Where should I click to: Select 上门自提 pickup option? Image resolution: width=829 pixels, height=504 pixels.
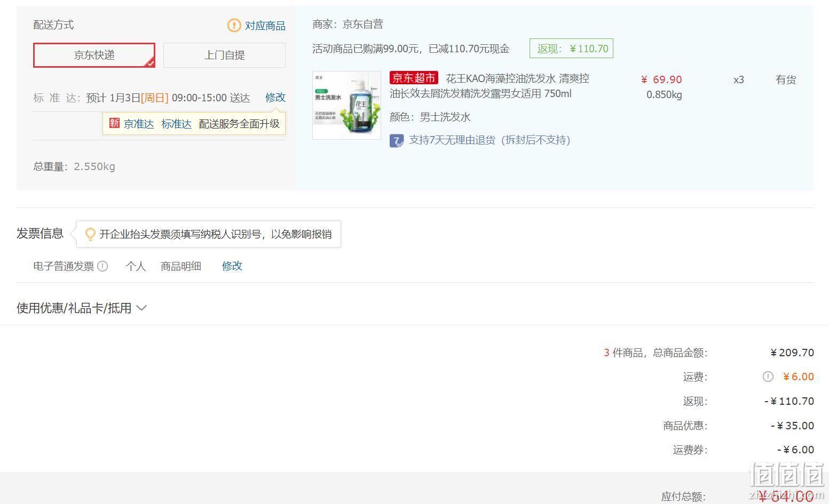pyautogui.click(x=224, y=55)
